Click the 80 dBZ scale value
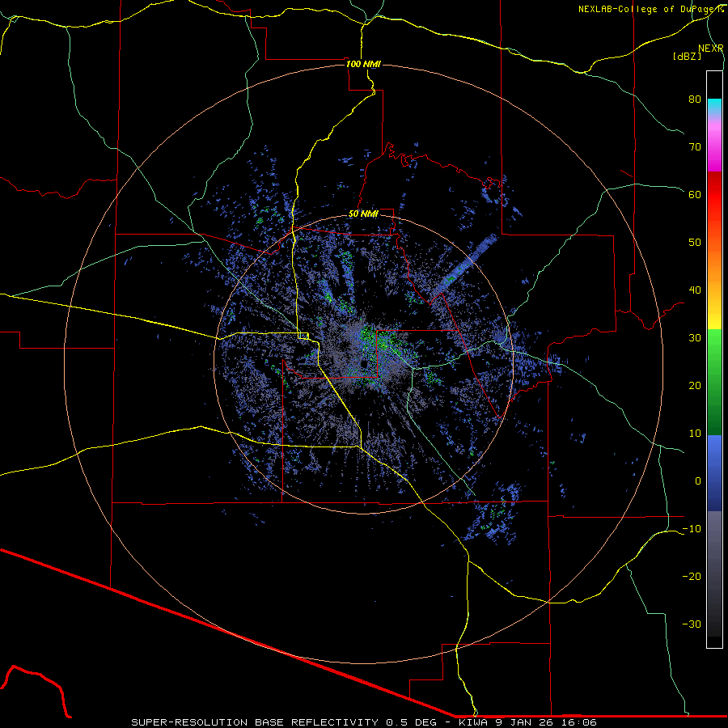Viewport: 728px width, 728px height. [695, 99]
